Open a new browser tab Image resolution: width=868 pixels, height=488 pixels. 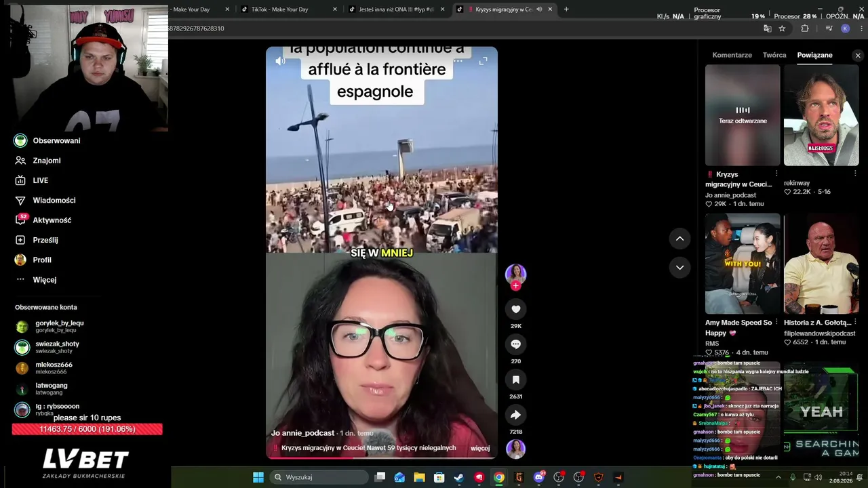coord(566,9)
